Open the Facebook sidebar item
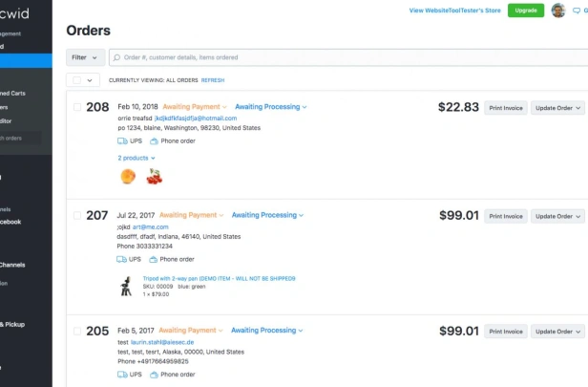588x387 pixels. (10, 222)
